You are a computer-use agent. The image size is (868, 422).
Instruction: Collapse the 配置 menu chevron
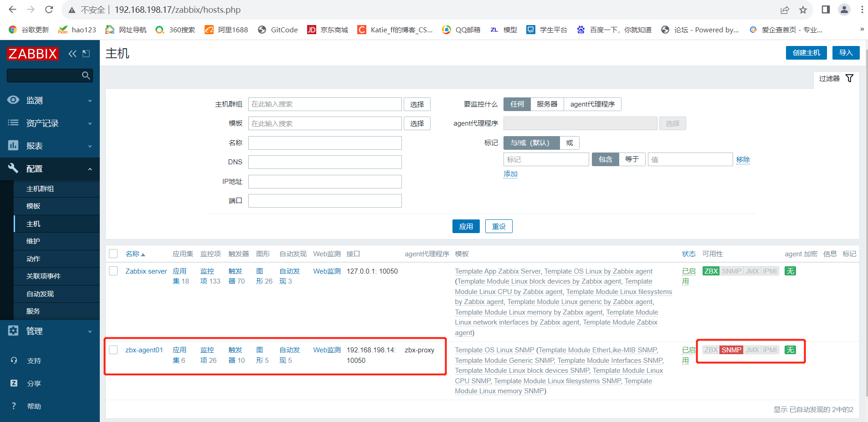point(90,169)
